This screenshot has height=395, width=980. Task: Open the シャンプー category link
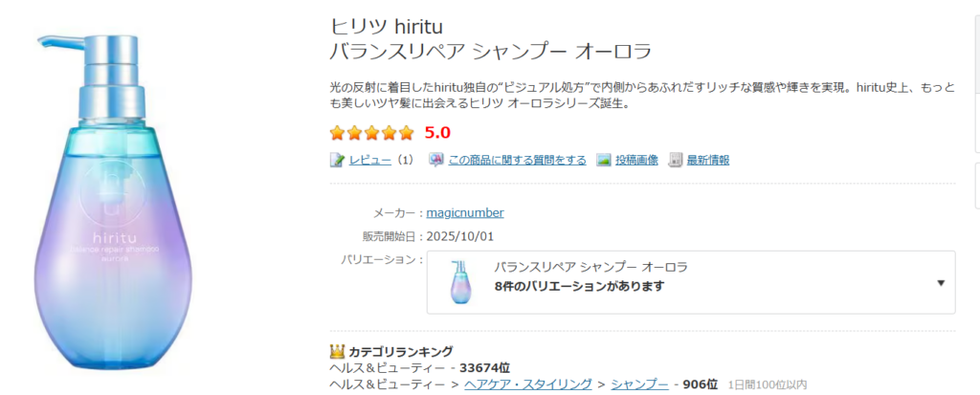click(x=639, y=384)
